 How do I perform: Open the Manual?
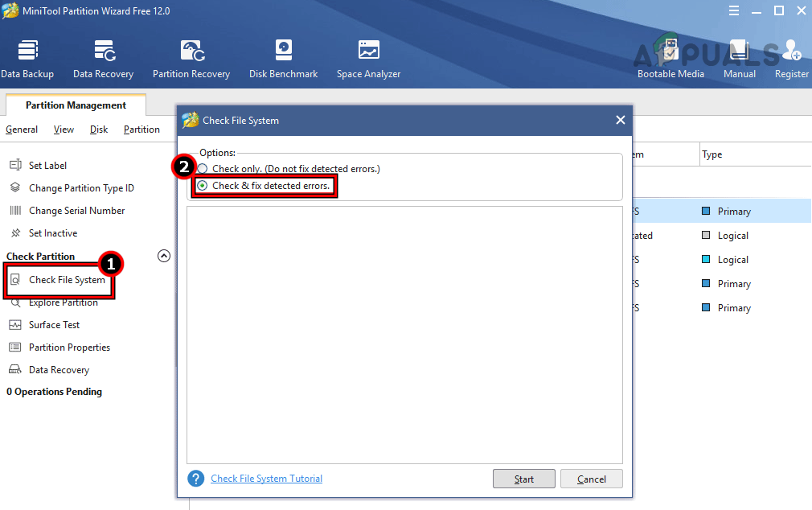[739, 56]
